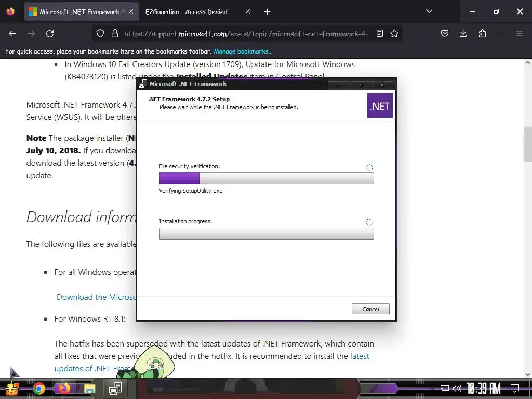
Task: Expand the list all tabs chevron
Action: pos(429,11)
